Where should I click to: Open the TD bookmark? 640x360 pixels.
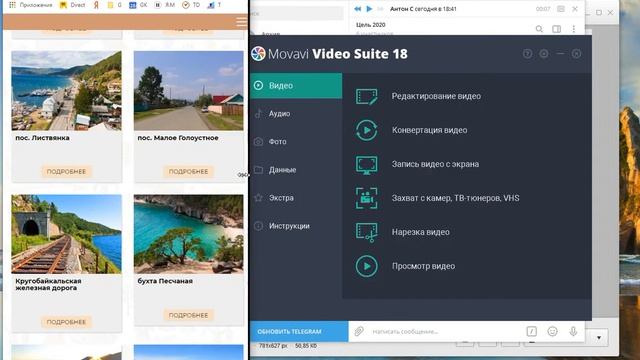pos(191,5)
